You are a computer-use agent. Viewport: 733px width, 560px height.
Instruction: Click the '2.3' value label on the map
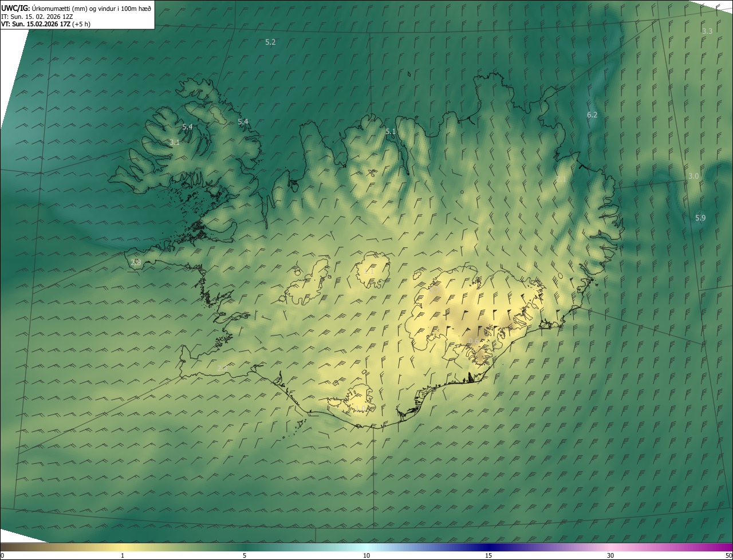[222, 368]
